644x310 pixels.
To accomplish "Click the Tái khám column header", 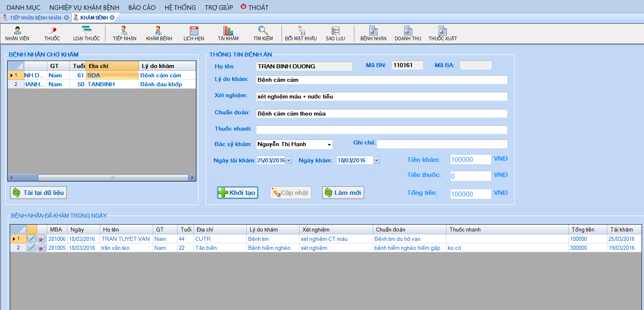I will (x=624, y=229).
